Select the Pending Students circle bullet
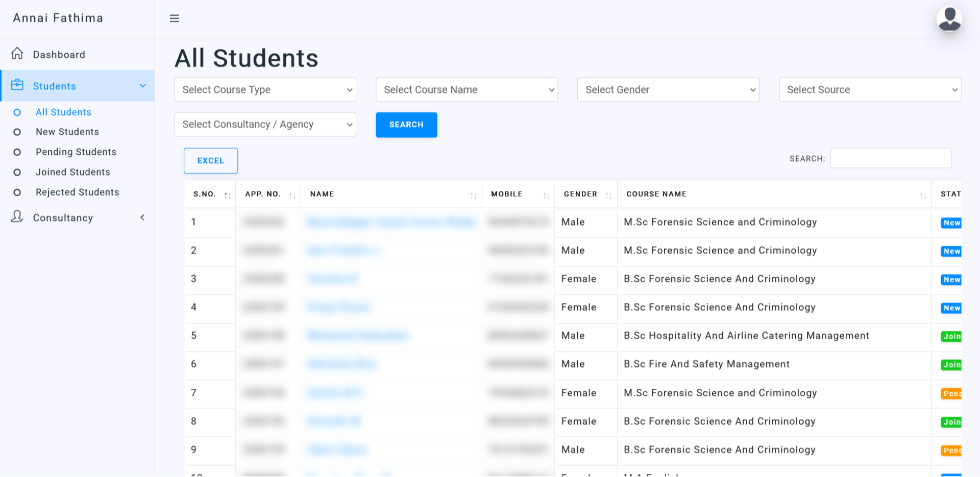This screenshot has height=477, width=980. pyautogui.click(x=17, y=152)
